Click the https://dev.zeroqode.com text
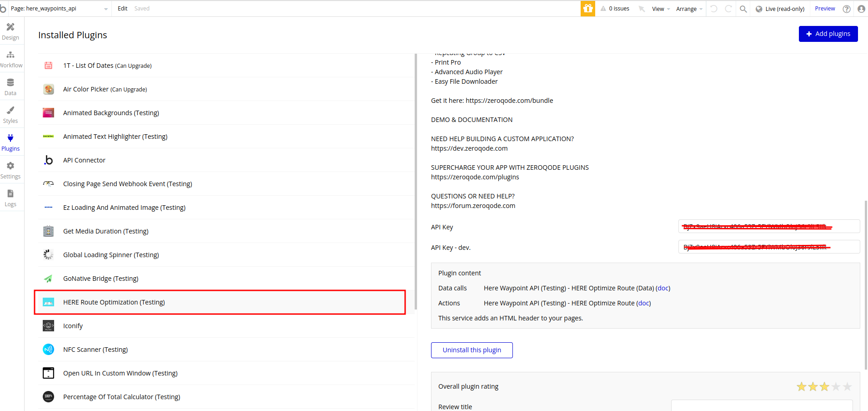The width and height of the screenshot is (868, 411). (x=469, y=148)
